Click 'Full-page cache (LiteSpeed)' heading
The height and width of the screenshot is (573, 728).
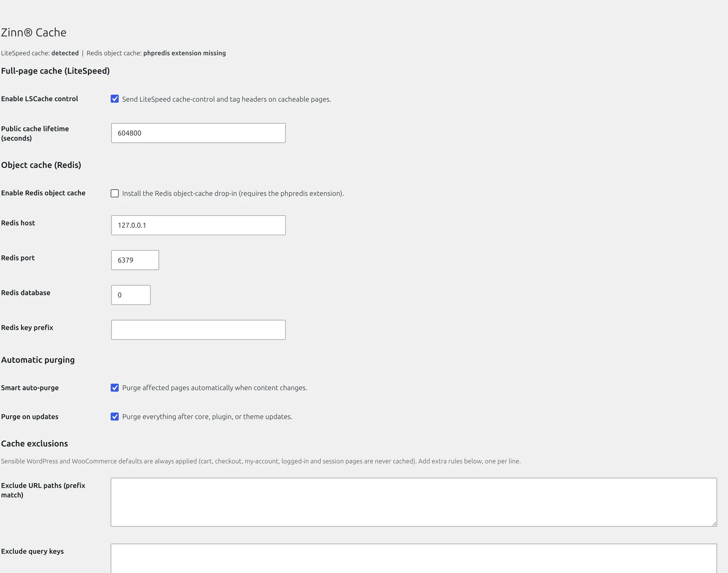point(56,71)
